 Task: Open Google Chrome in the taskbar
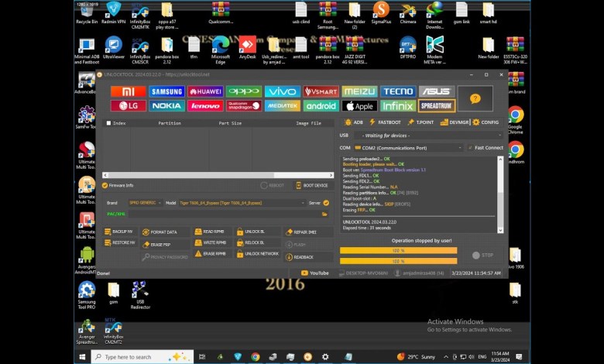(x=255, y=357)
